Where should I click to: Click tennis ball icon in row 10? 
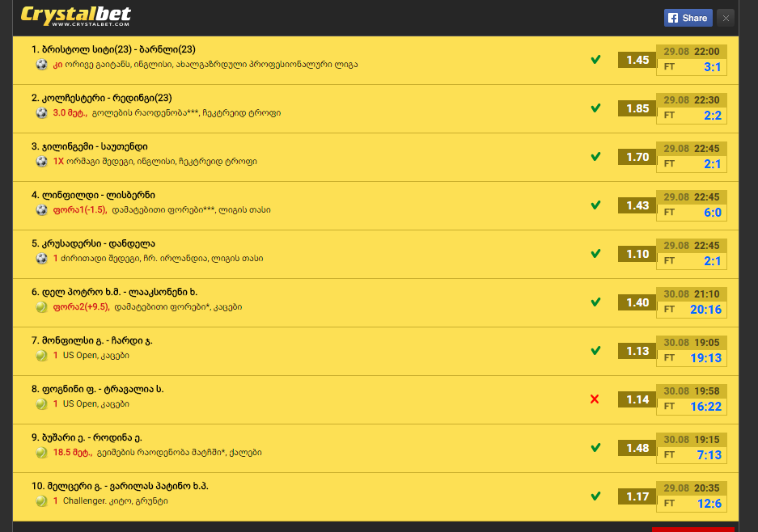[41, 501]
